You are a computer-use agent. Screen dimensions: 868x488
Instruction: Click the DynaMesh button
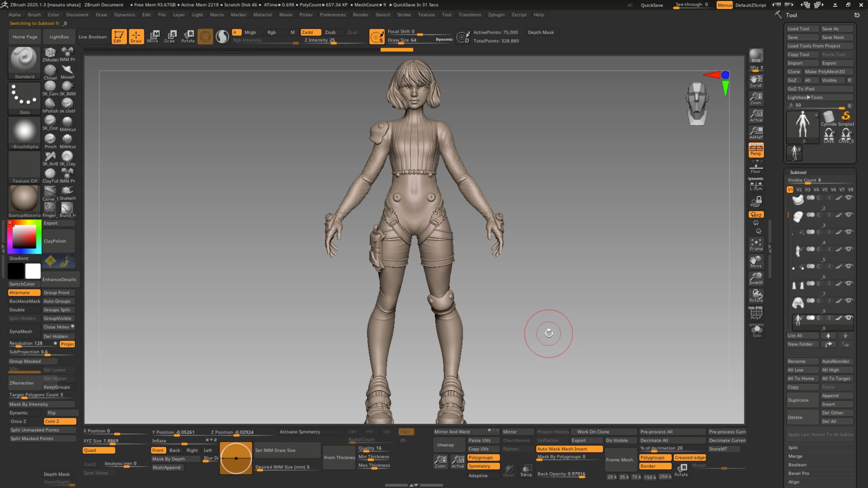[x=21, y=331]
